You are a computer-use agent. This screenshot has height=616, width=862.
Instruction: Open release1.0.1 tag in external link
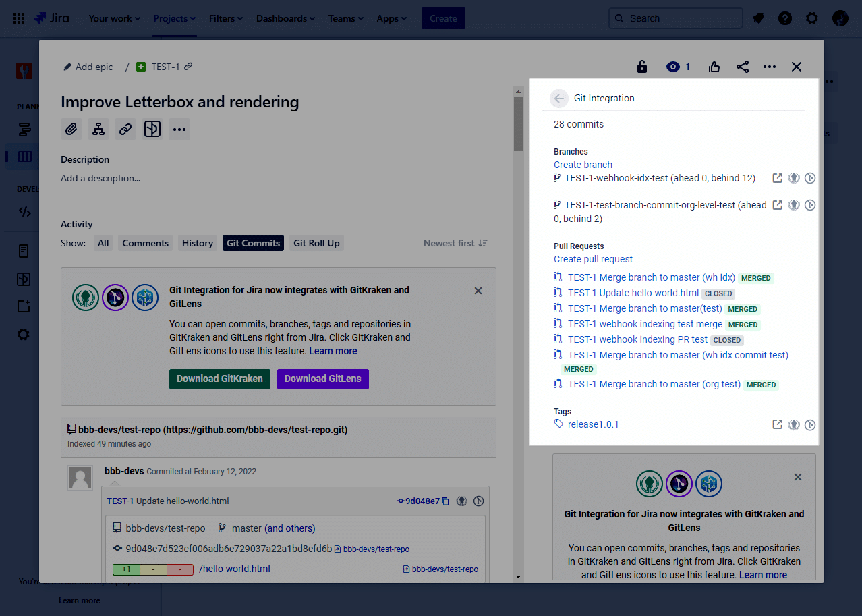coord(777,424)
